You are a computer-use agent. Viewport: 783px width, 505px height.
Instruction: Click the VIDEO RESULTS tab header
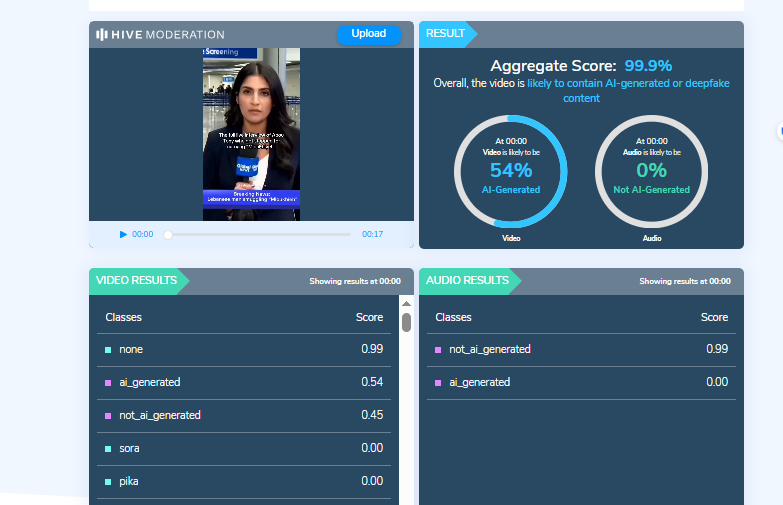click(x=136, y=281)
